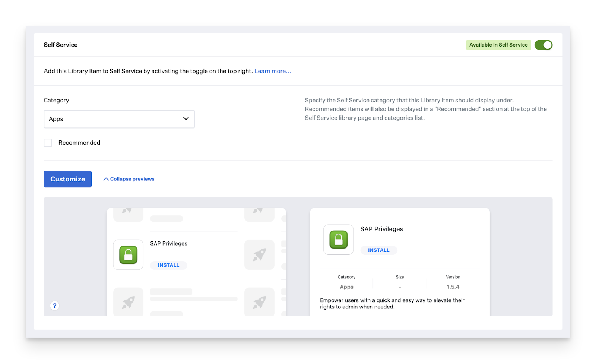
Task: Open the Learn more link
Action: coord(272,71)
